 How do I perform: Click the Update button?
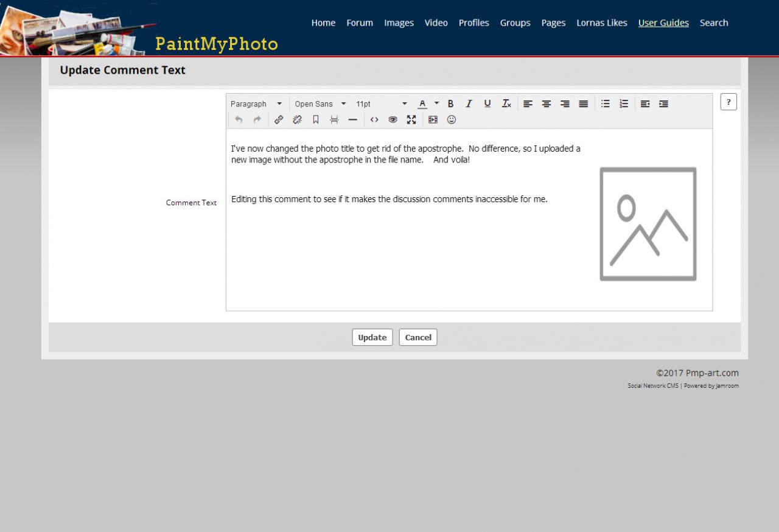pos(372,337)
